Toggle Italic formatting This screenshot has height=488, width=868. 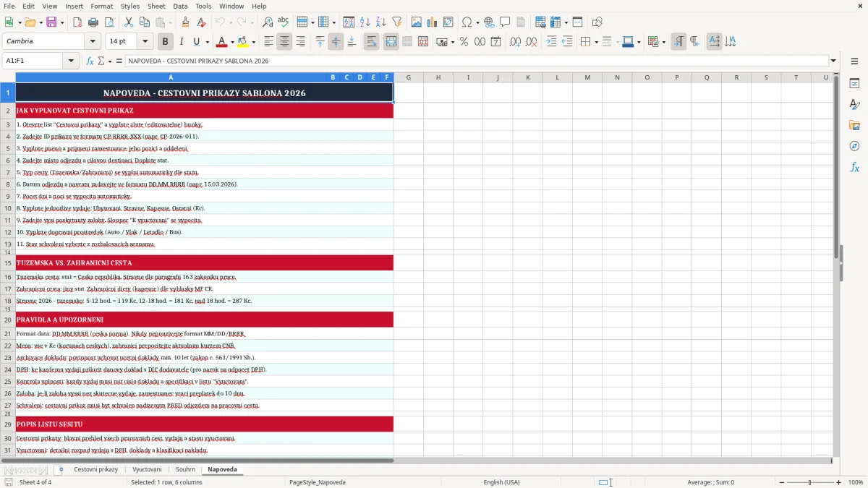coord(181,42)
